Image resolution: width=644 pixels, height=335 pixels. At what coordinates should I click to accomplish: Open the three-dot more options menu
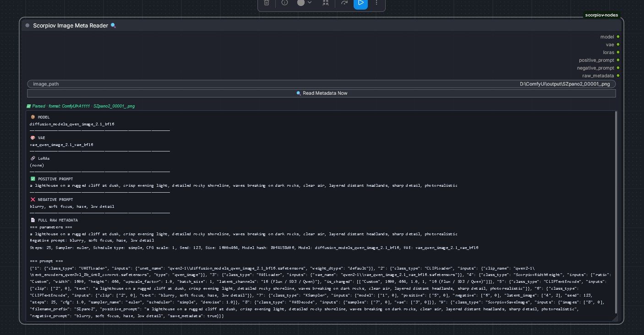coord(377,3)
